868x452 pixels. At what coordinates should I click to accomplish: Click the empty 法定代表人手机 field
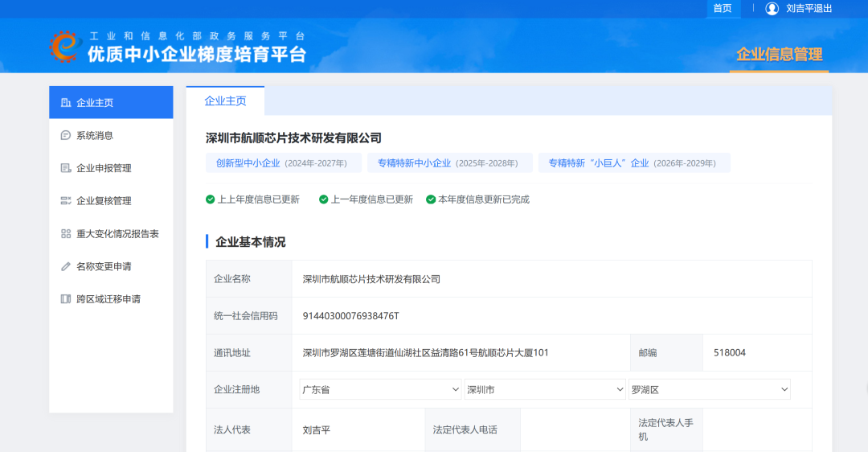pyautogui.click(x=757, y=429)
